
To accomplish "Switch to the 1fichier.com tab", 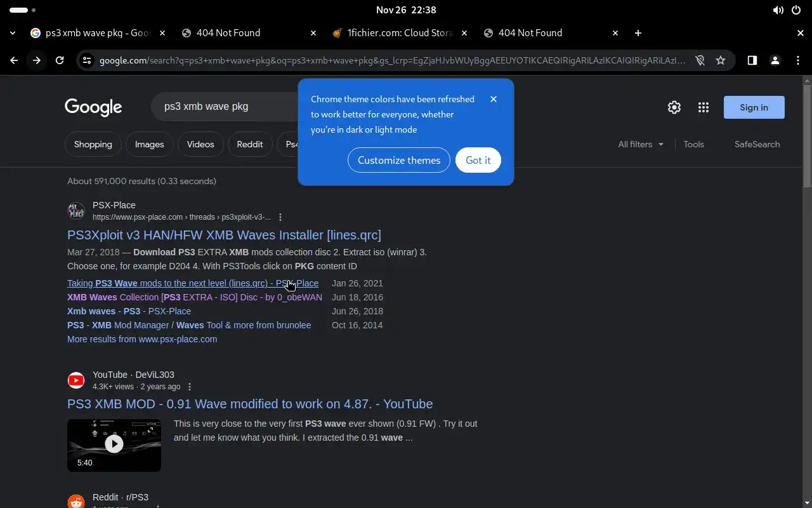I will (400, 33).
